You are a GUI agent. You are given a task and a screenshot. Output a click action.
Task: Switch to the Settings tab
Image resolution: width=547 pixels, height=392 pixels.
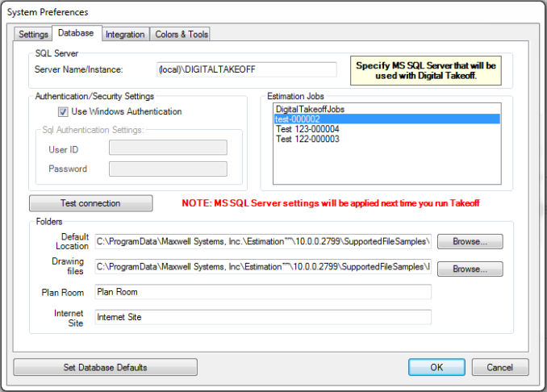33,34
